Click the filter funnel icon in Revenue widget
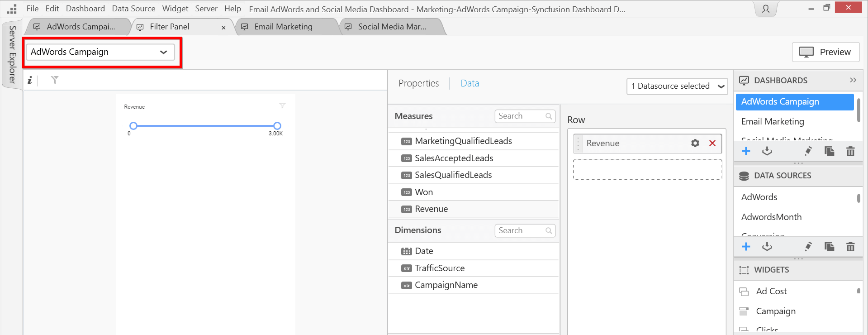 pyautogui.click(x=282, y=105)
